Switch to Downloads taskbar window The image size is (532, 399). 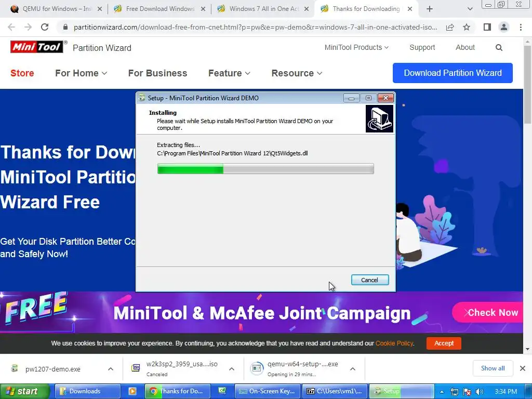click(87, 391)
